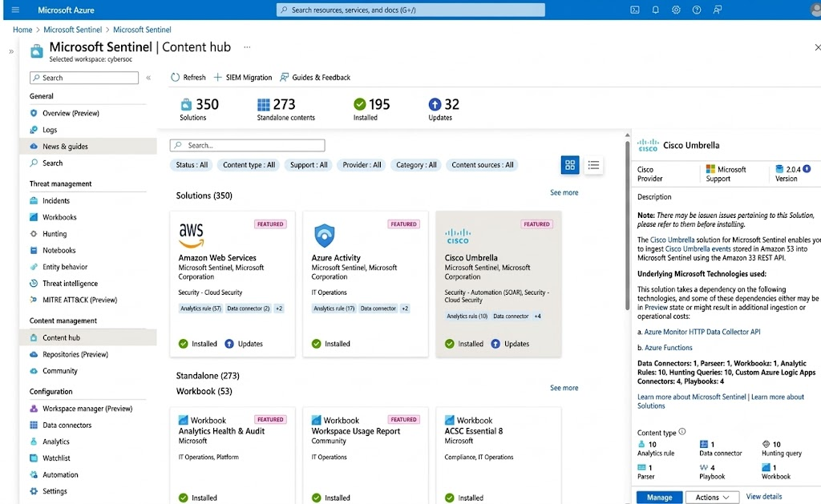
Task: Select the Amazon Web Services solution card
Action: coord(233,284)
